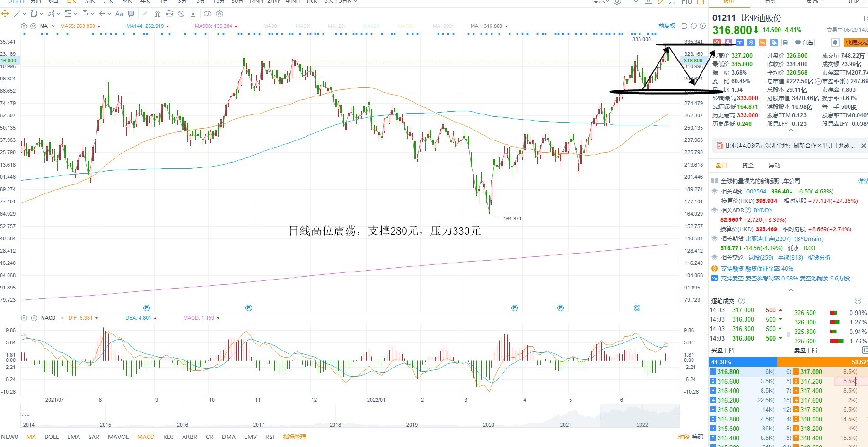Viewport: 868px width, 447px height.
Task: Select the trend line drawing tool
Action: (18, 14)
